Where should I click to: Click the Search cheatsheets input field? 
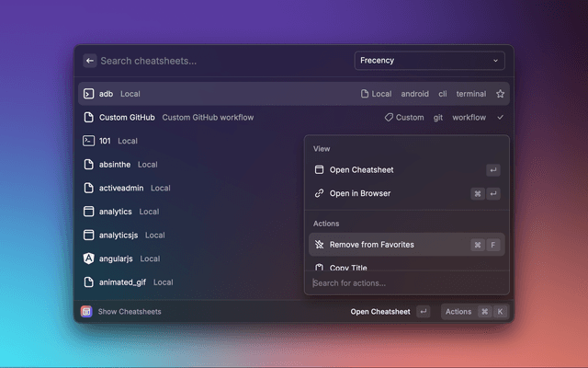tap(220, 61)
